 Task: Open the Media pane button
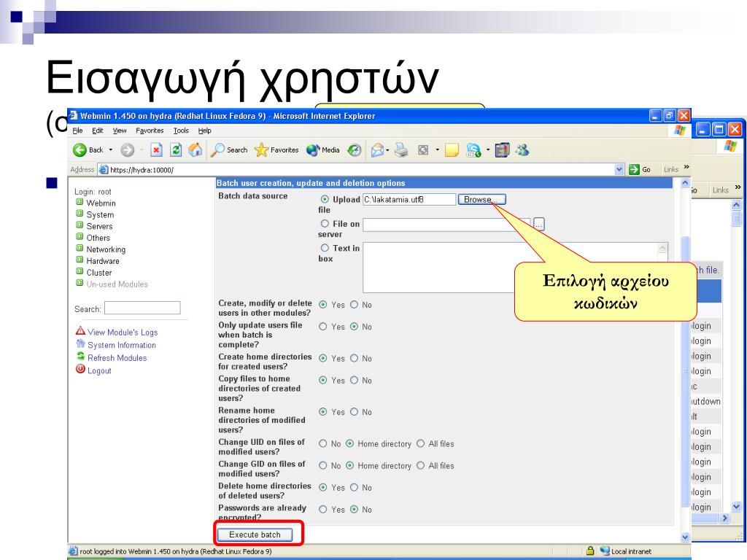pos(322,150)
